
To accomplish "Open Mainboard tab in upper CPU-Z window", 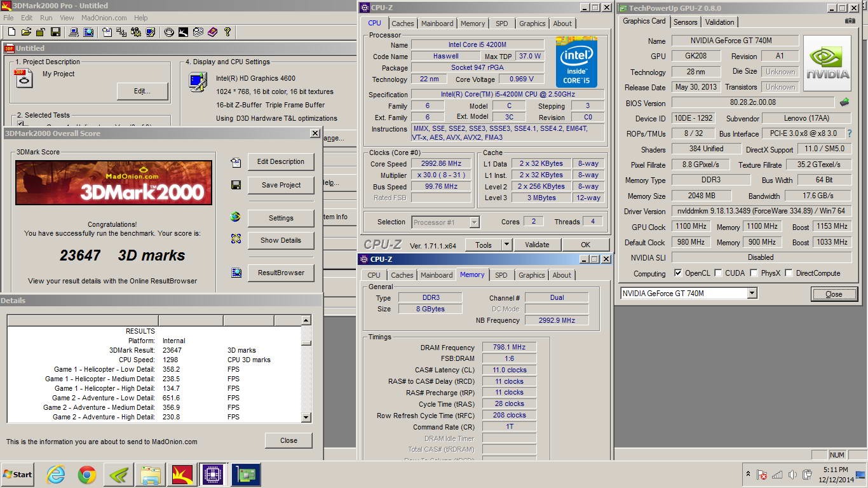I will (x=437, y=24).
